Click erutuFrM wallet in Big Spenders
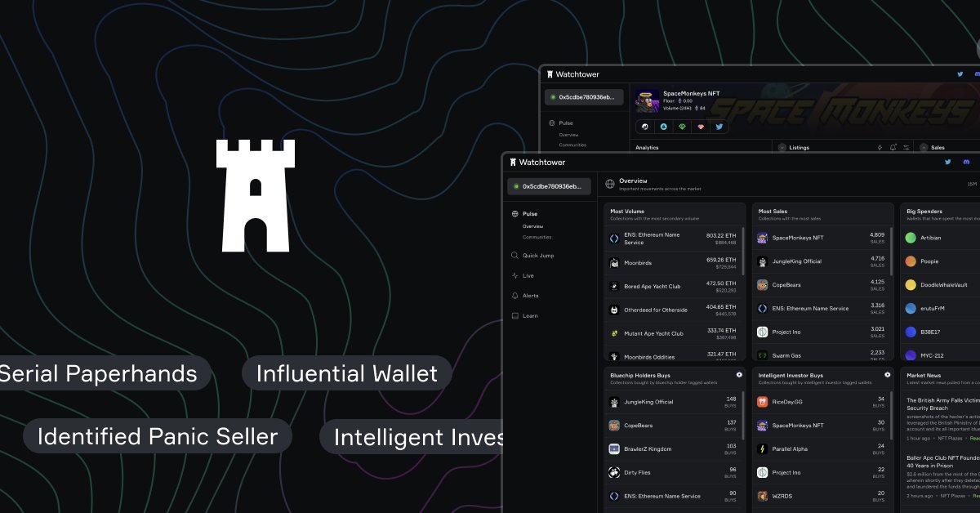 click(942, 309)
